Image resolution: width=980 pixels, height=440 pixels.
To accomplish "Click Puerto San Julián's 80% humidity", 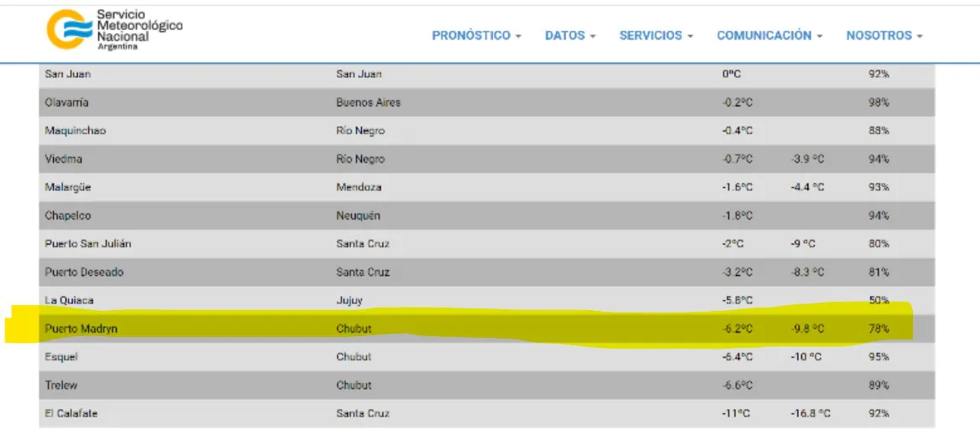I will pos(878,244).
